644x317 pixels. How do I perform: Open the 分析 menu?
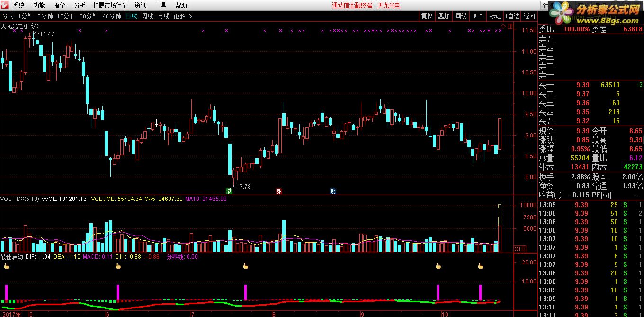(x=80, y=5)
